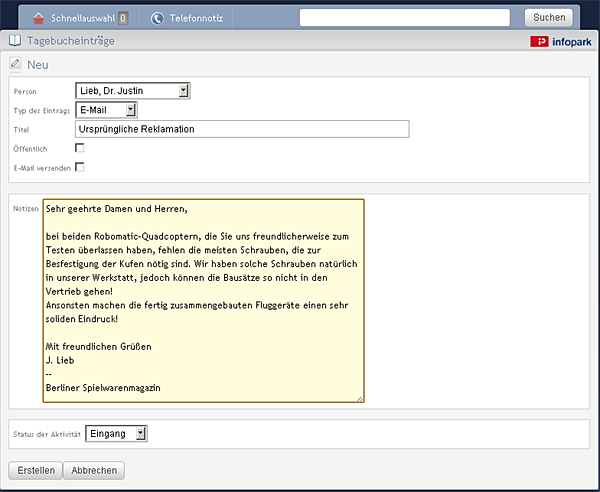Enable the Öffentlich checkbox
600x492 pixels.
pos(80,148)
